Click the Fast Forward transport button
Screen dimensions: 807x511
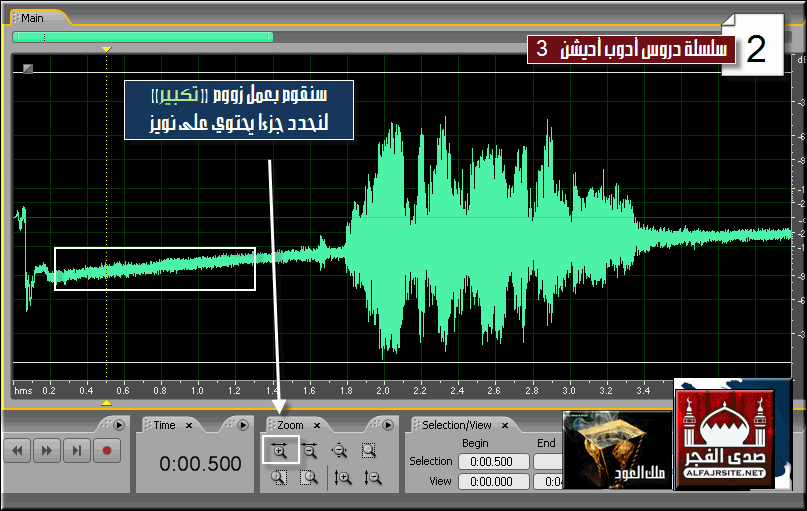pos(47,451)
